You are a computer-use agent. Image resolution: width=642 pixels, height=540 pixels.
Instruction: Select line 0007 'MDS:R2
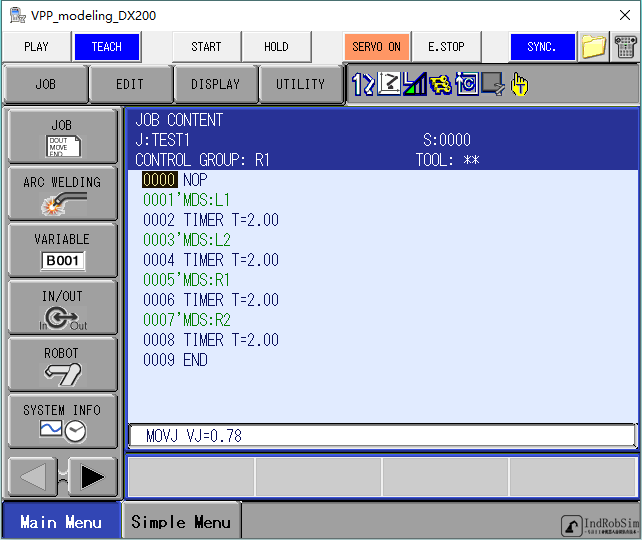187,320
